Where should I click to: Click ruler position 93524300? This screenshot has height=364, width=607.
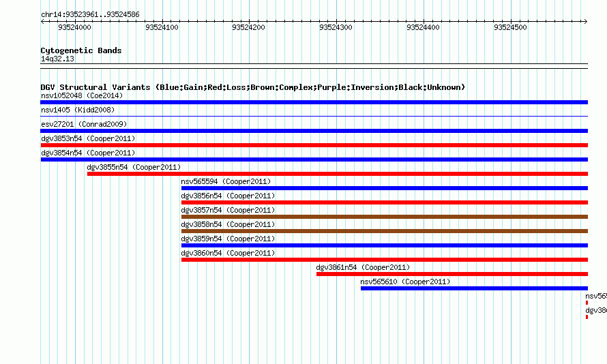click(336, 27)
